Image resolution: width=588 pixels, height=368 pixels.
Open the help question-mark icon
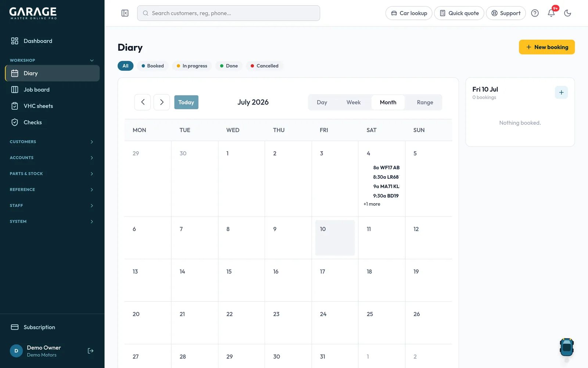[535, 13]
